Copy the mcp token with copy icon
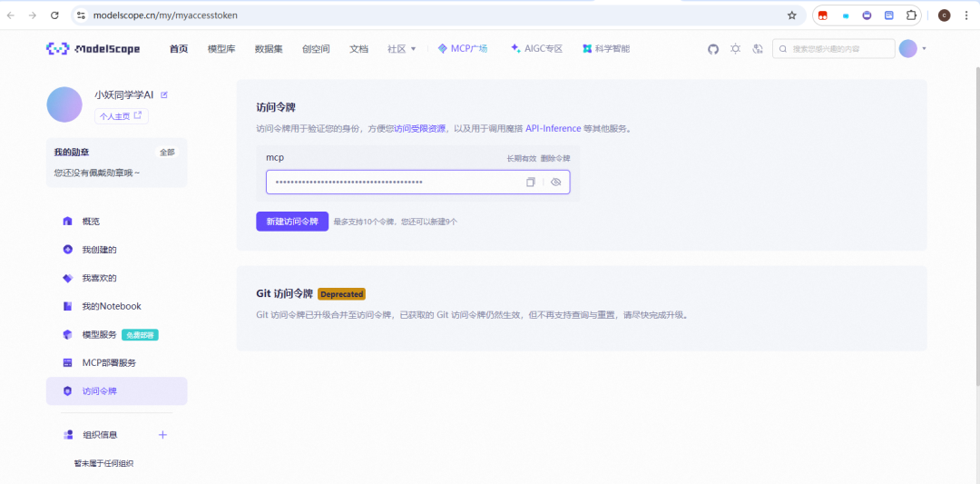This screenshot has width=980, height=484. click(x=531, y=182)
